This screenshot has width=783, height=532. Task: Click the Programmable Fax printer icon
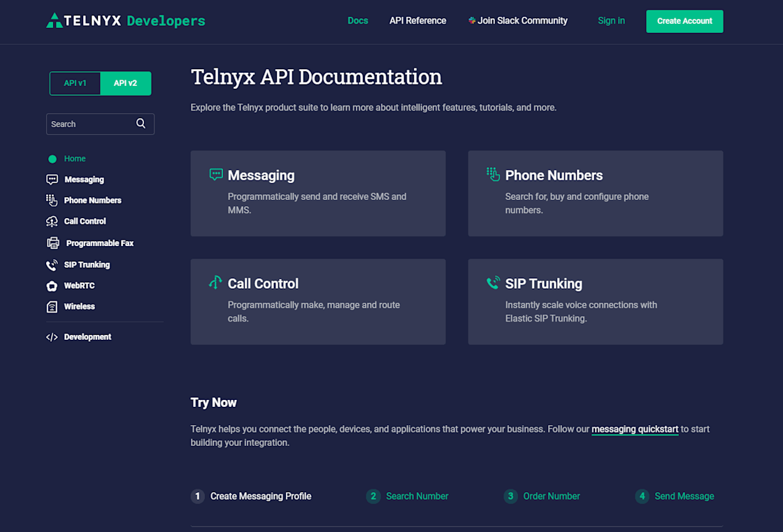[x=53, y=243]
